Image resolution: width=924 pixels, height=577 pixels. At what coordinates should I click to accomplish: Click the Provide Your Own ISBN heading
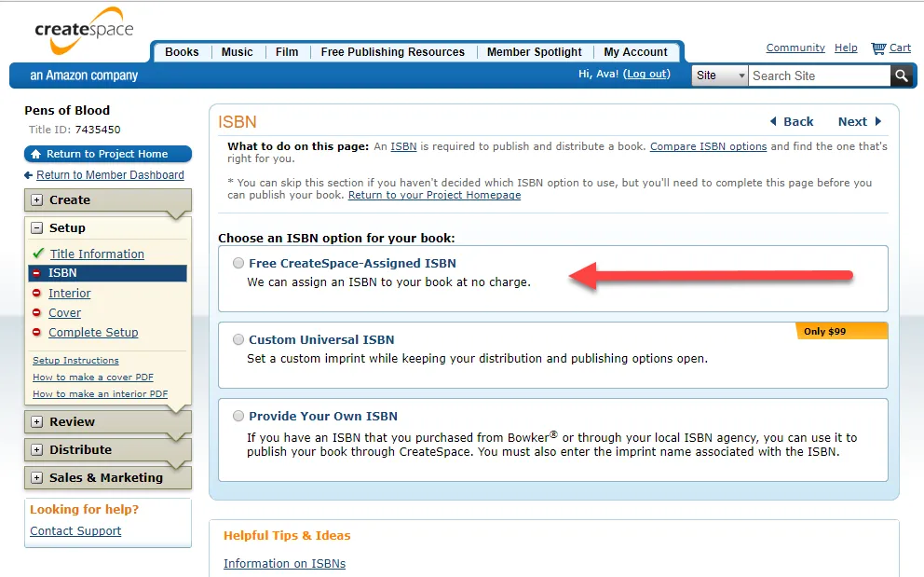tap(323, 416)
